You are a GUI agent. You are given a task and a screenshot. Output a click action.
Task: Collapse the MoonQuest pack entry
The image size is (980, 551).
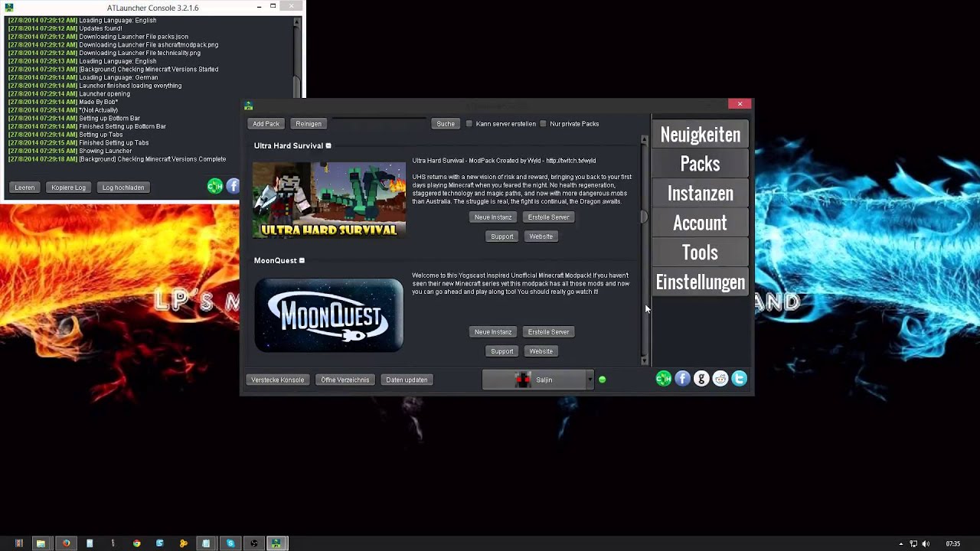click(x=302, y=260)
